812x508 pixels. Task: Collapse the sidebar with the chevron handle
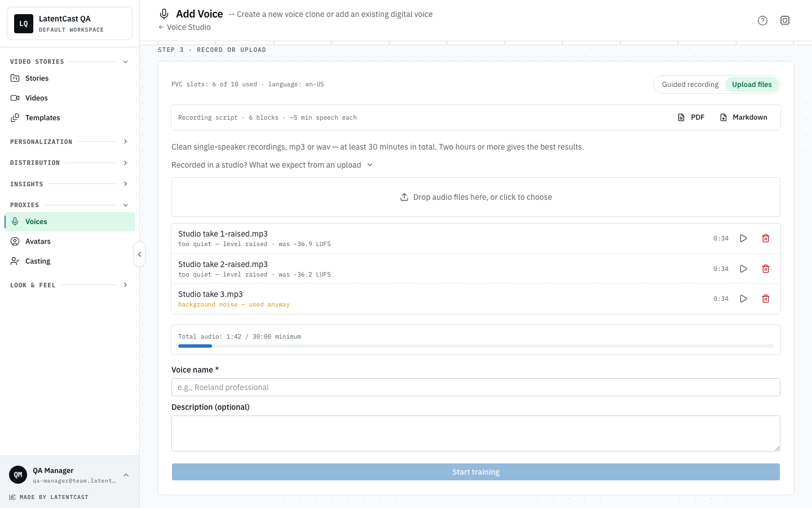pyautogui.click(x=139, y=254)
